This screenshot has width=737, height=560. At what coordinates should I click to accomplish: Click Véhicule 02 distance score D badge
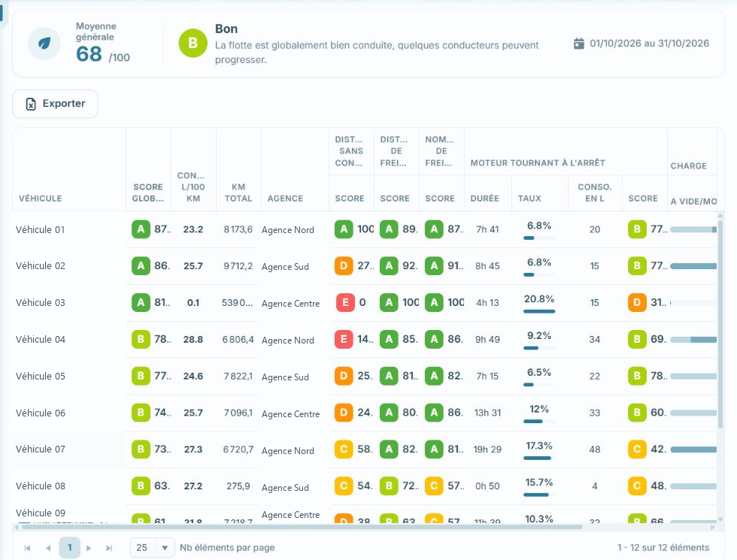click(344, 266)
